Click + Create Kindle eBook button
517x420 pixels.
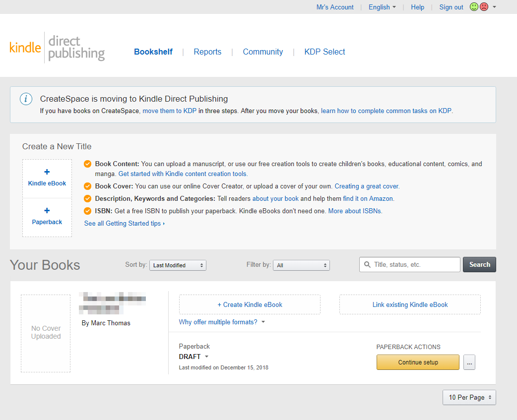coord(250,304)
